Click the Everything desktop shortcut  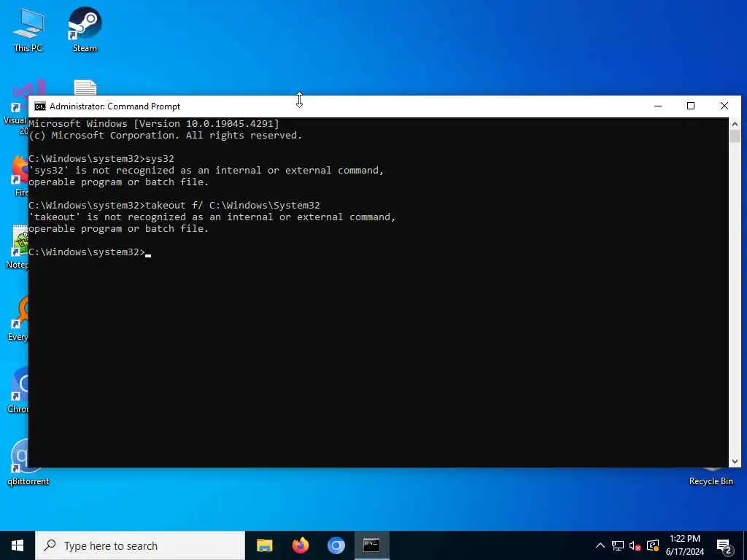tap(19, 318)
